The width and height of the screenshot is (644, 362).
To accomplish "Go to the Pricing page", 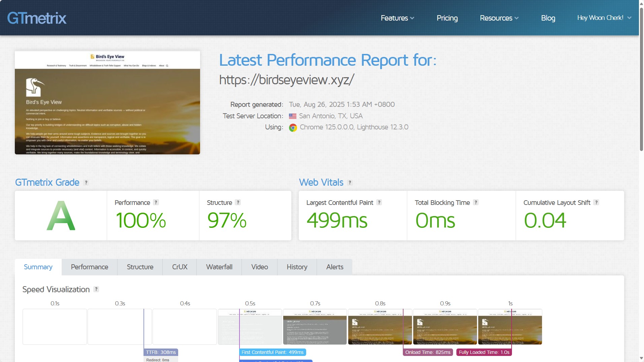I will 447,18.
